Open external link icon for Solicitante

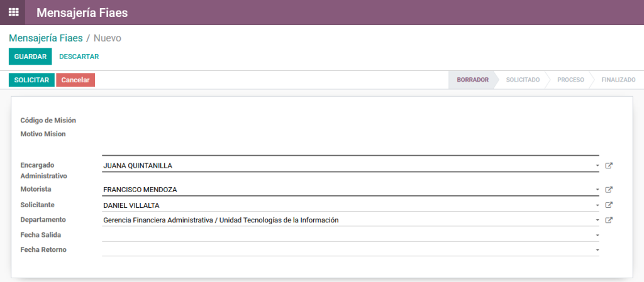click(x=609, y=205)
